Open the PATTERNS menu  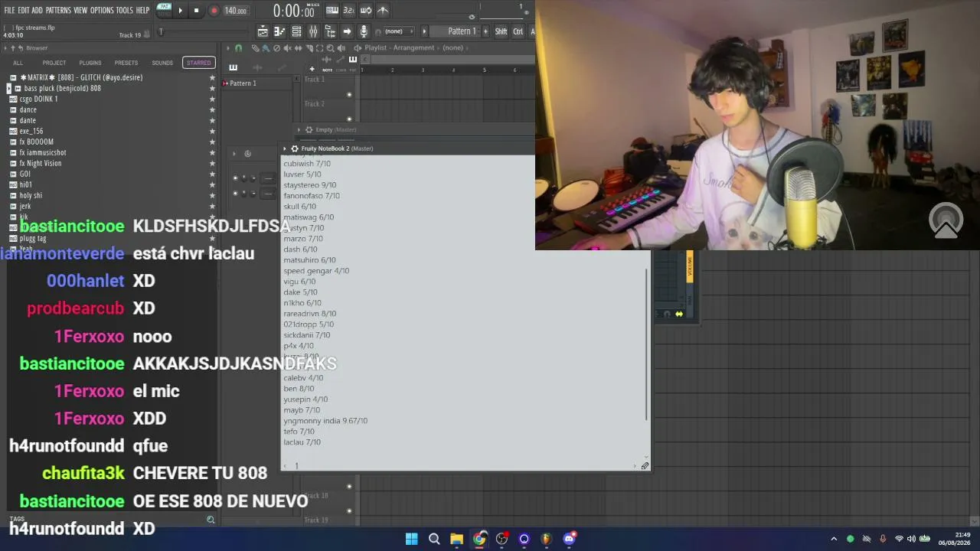click(58, 11)
